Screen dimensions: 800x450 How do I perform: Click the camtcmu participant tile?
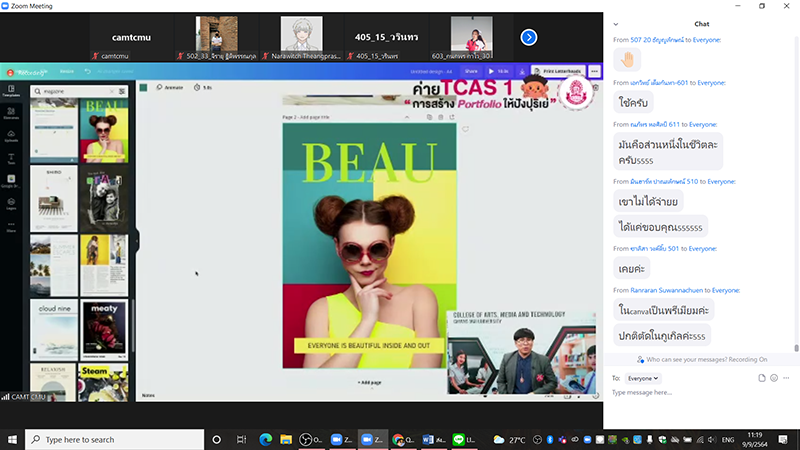132,38
